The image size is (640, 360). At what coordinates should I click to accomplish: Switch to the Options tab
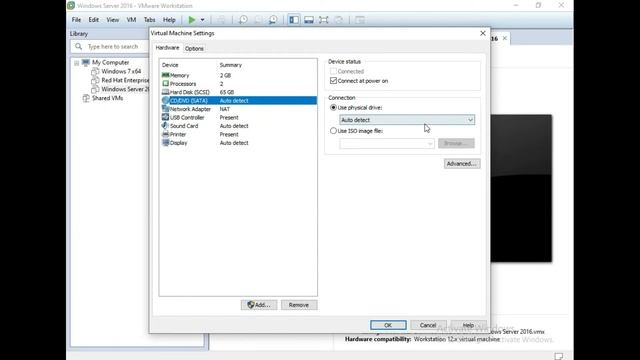pyautogui.click(x=194, y=49)
